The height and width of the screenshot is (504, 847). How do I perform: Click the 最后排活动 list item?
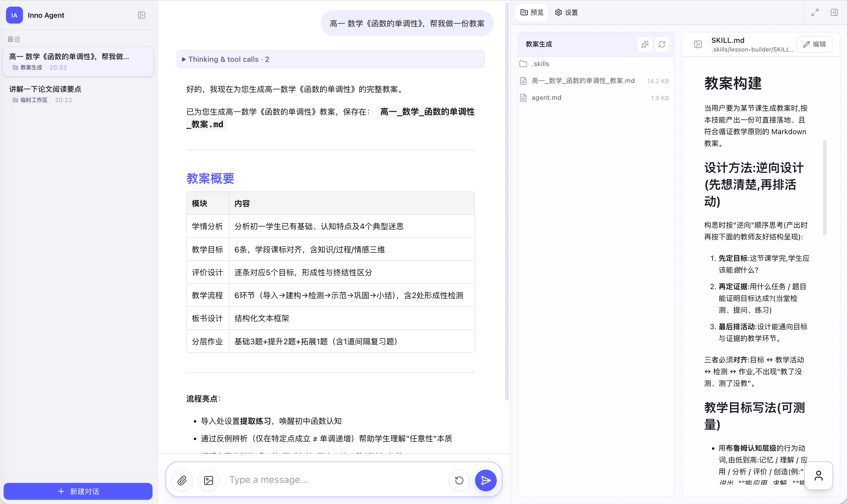point(763,332)
